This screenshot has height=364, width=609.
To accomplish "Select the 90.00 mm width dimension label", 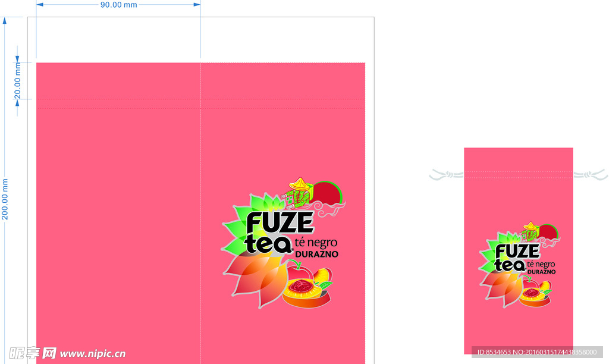I will point(118,5).
